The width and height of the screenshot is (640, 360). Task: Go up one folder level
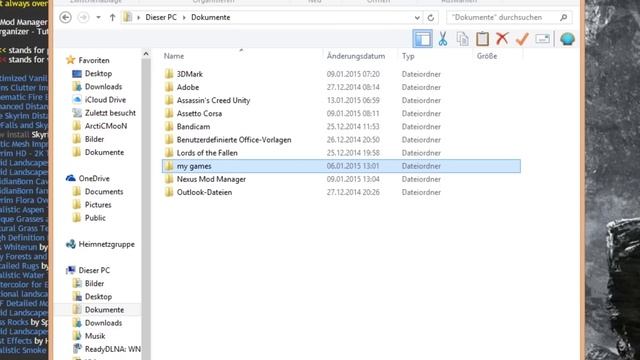tap(112, 18)
